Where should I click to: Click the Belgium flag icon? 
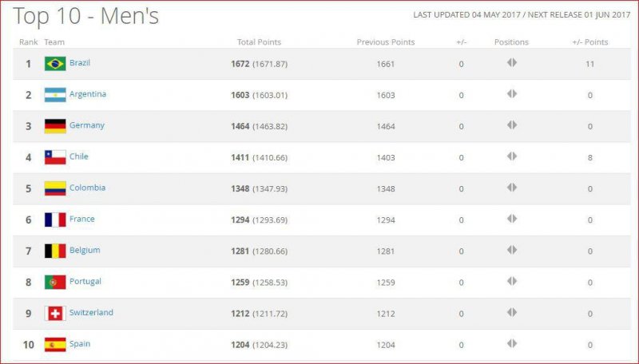tap(55, 251)
